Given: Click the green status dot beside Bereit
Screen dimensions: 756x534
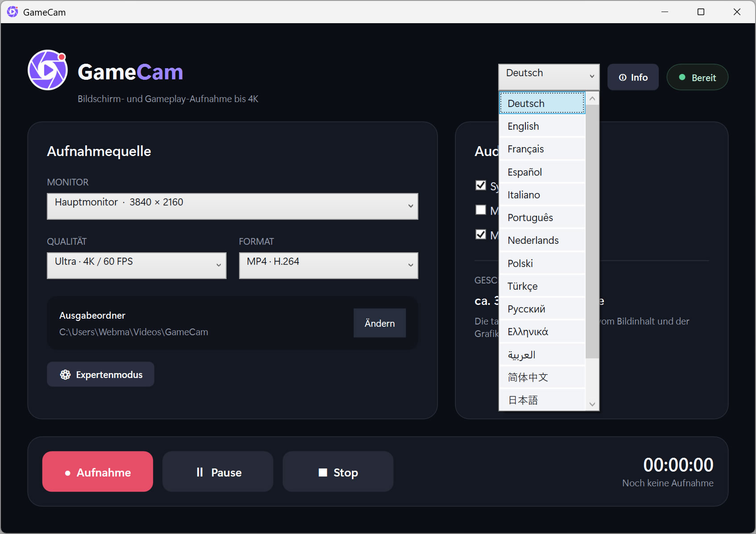Looking at the screenshot, I should click(682, 77).
